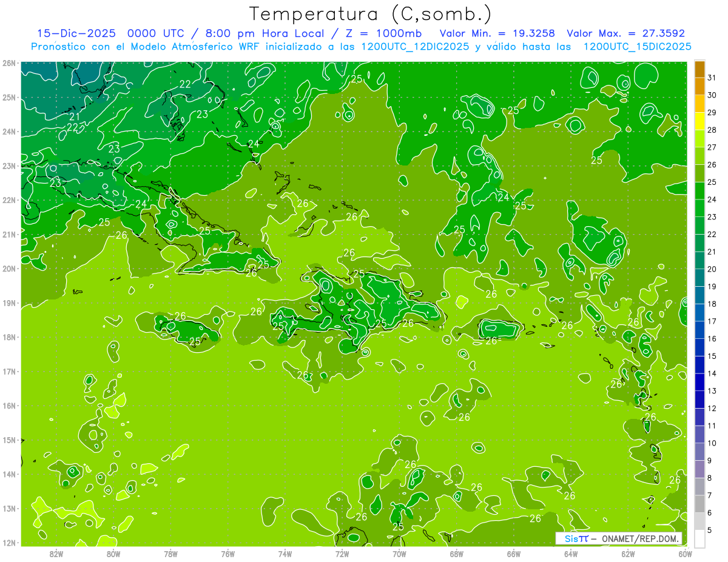Click the 60W longitude axis label

tap(686, 554)
